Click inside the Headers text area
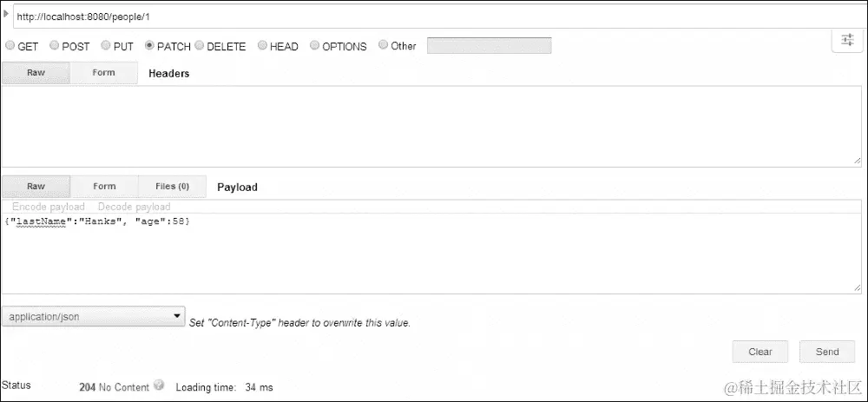 tap(431, 126)
